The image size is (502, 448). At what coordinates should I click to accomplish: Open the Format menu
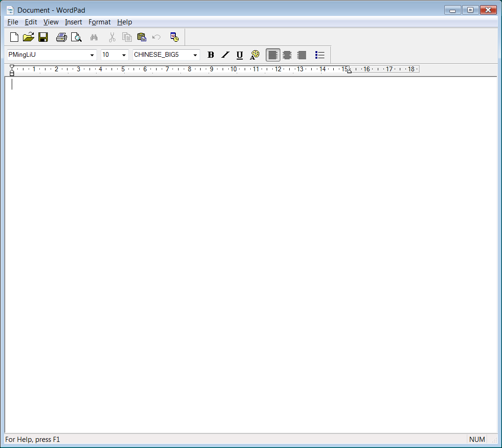click(99, 22)
